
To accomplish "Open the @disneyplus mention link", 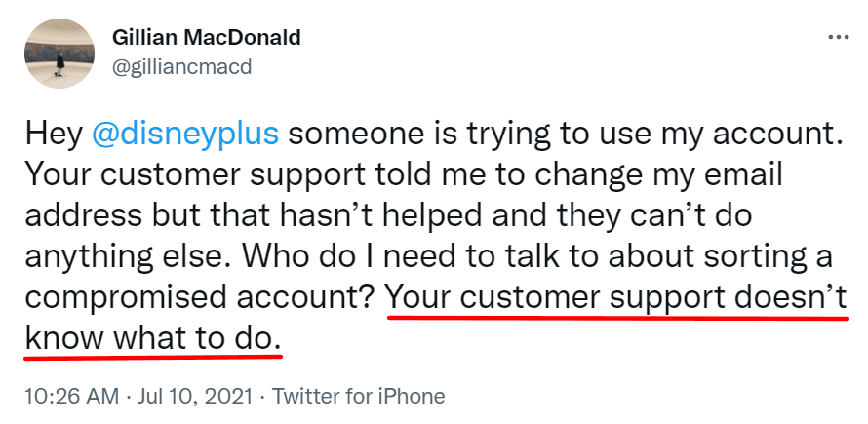I will [x=185, y=134].
